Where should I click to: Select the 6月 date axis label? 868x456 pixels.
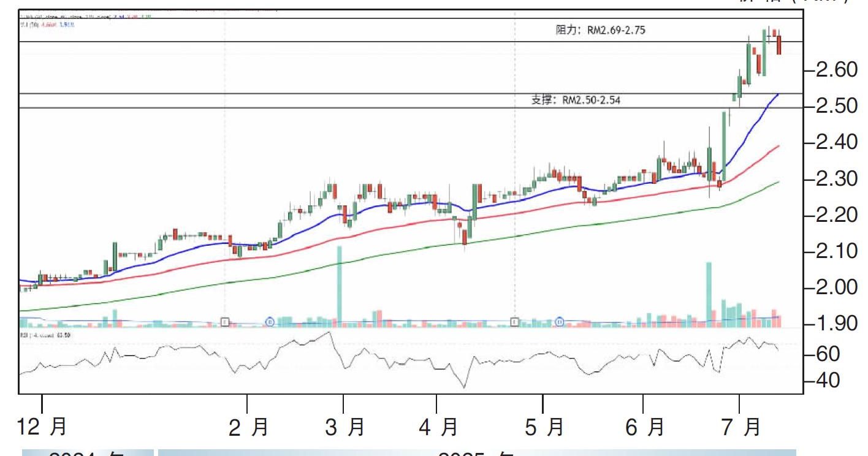644,427
